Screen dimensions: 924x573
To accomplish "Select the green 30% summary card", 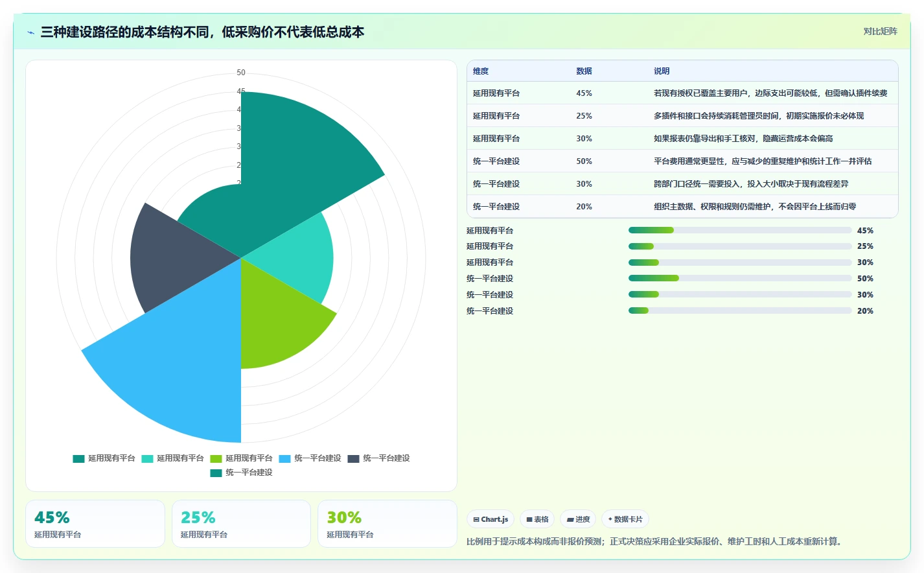I will 387,524.
